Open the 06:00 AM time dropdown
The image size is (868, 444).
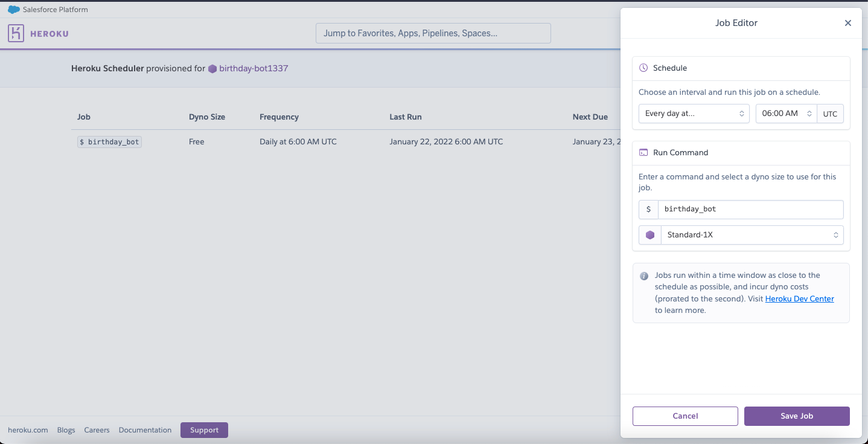click(x=786, y=114)
